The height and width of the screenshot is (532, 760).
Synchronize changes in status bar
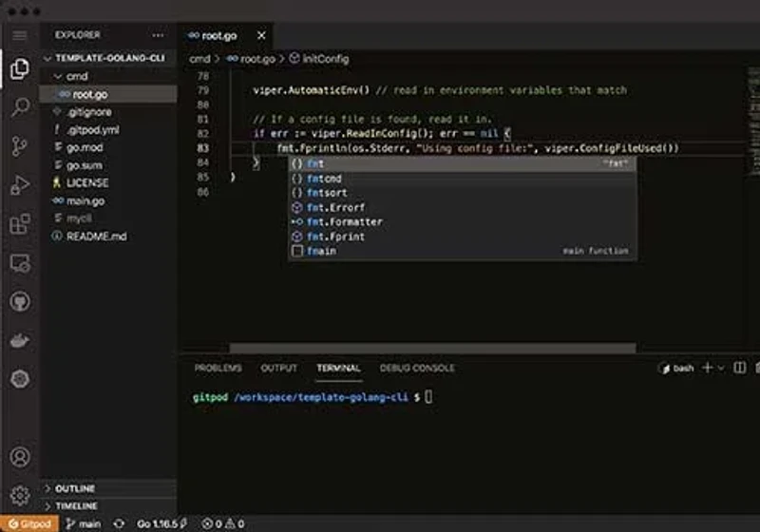point(119,523)
